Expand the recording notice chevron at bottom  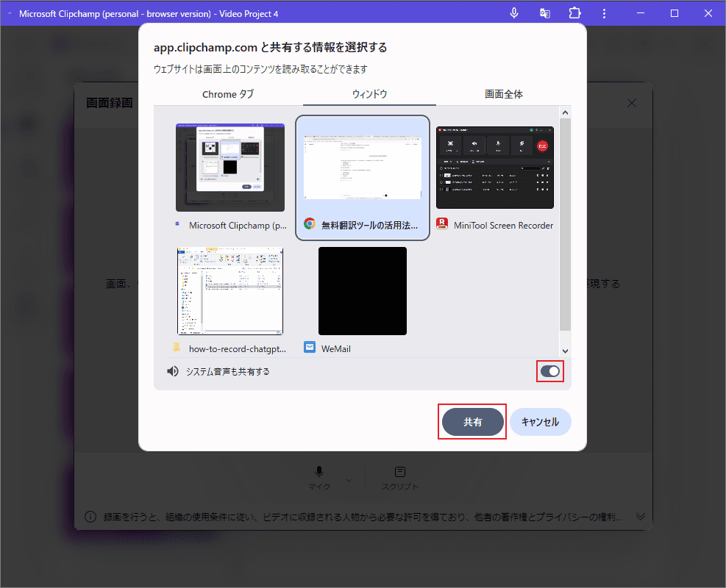(641, 516)
